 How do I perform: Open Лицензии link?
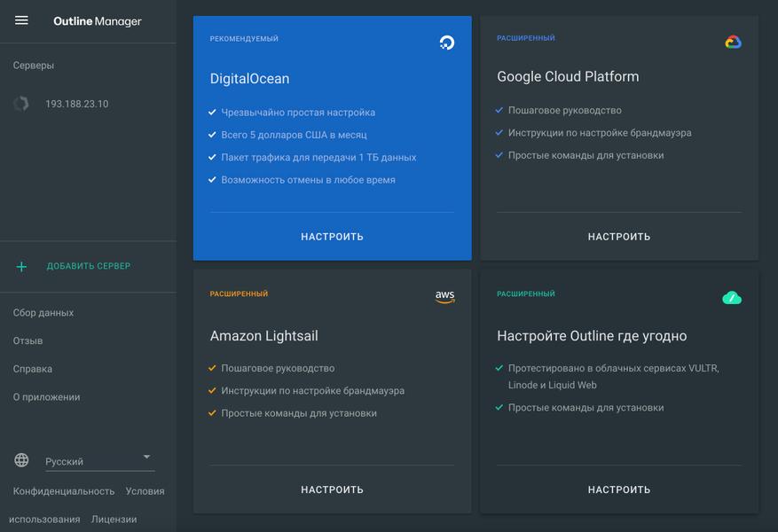click(114, 520)
